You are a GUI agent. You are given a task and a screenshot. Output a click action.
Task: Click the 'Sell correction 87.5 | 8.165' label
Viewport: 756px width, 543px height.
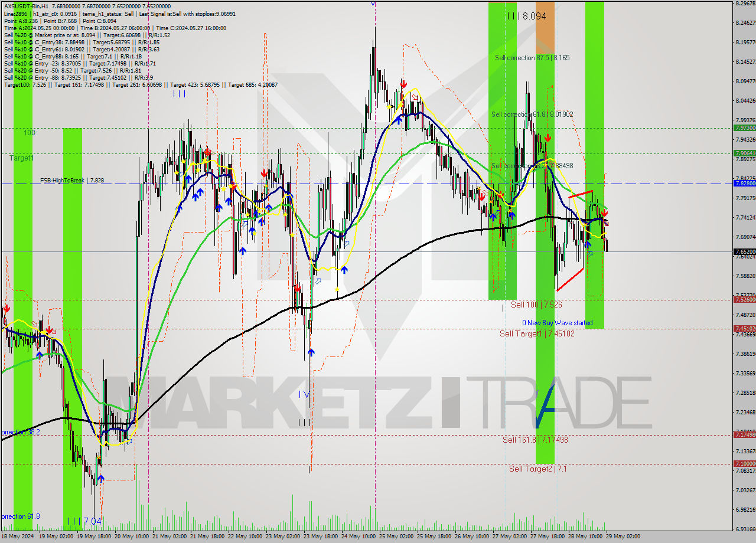(532, 58)
